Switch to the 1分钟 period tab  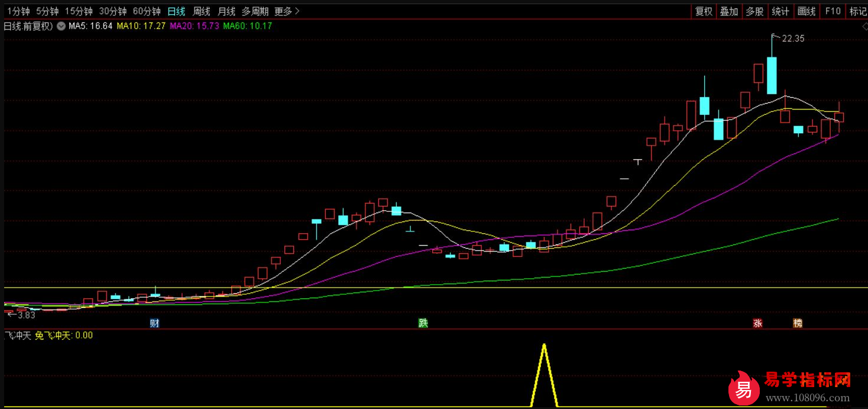coord(18,11)
